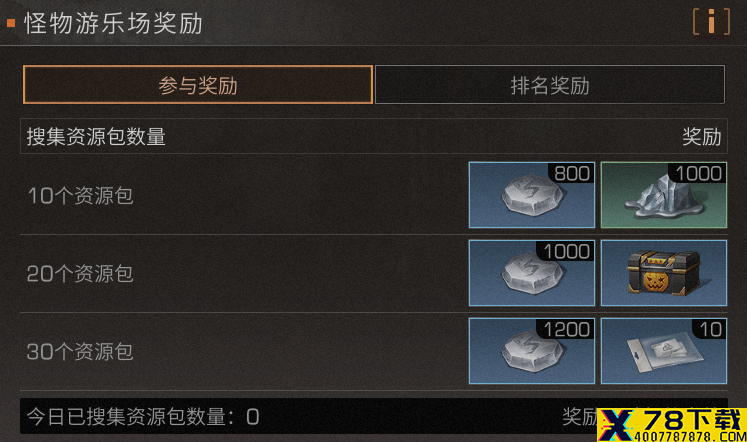Tap the 1000 silver coin reward icon
The width and height of the screenshot is (747, 442).
pyautogui.click(x=532, y=273)
